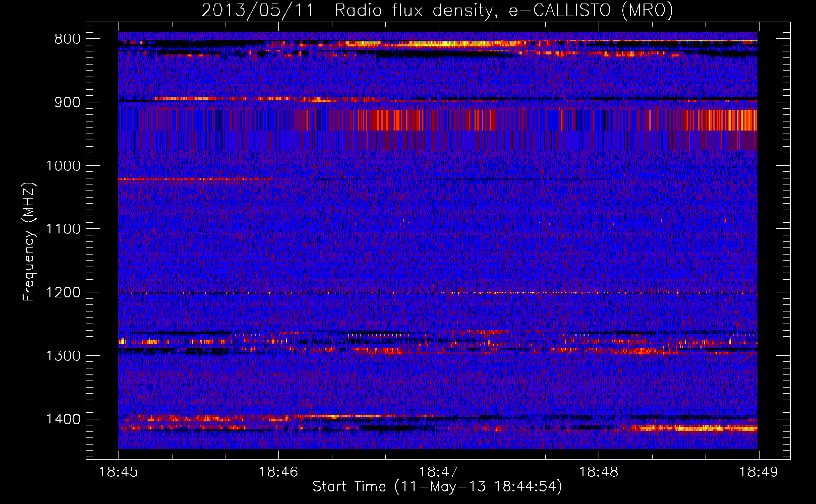The width and height of the screenshot is (816, 504).
Task: Select the 1300 frequency axis label
Action: pyautogui.click(x=63, y=356)
